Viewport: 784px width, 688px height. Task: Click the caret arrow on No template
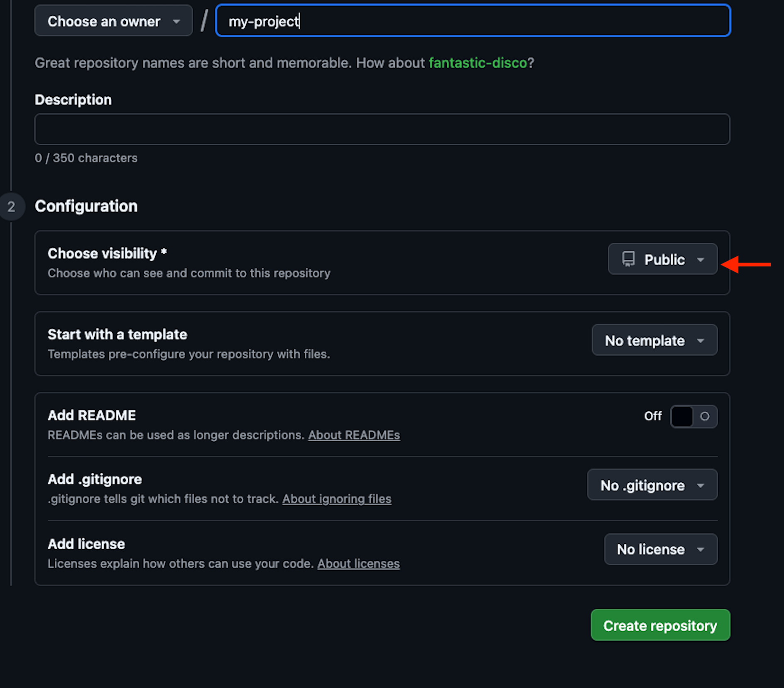coord(701,341)
